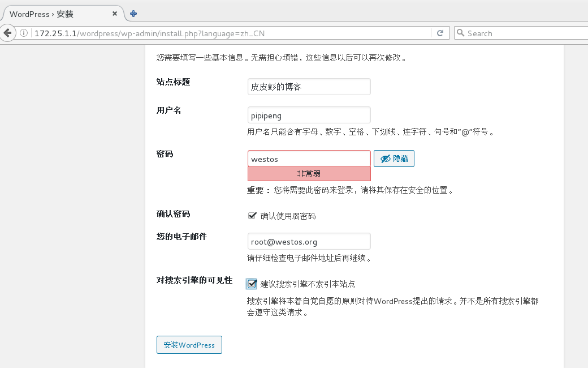Viewport: 588px width, 368px height.
Task: Toggle the 确认使用弱密码 checkbox
Action: tap(252, 216)
